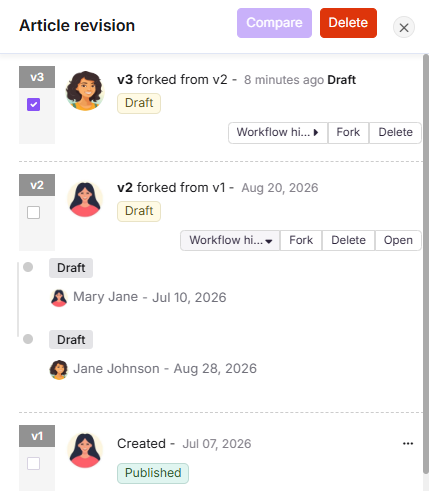Open the v2 revision
Image resolution: width=429 pixels, height=491 pixels.
pyautogui.click(x=398, y=240)
